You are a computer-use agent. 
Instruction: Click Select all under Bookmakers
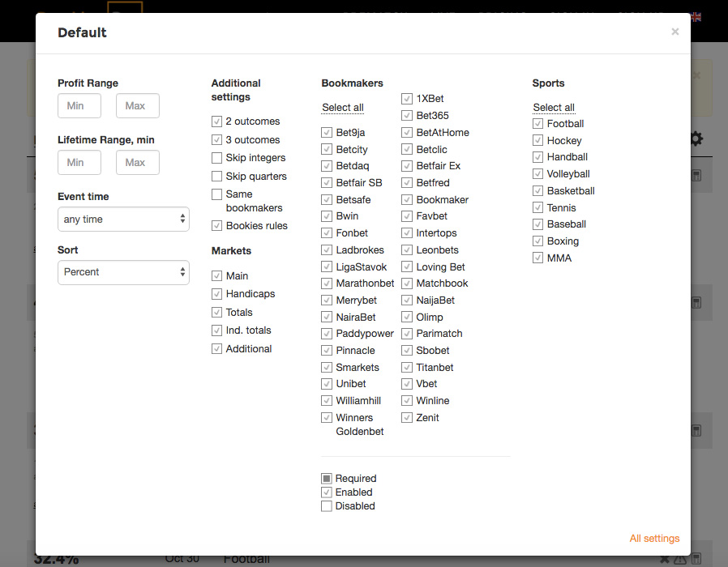point(343,108)
